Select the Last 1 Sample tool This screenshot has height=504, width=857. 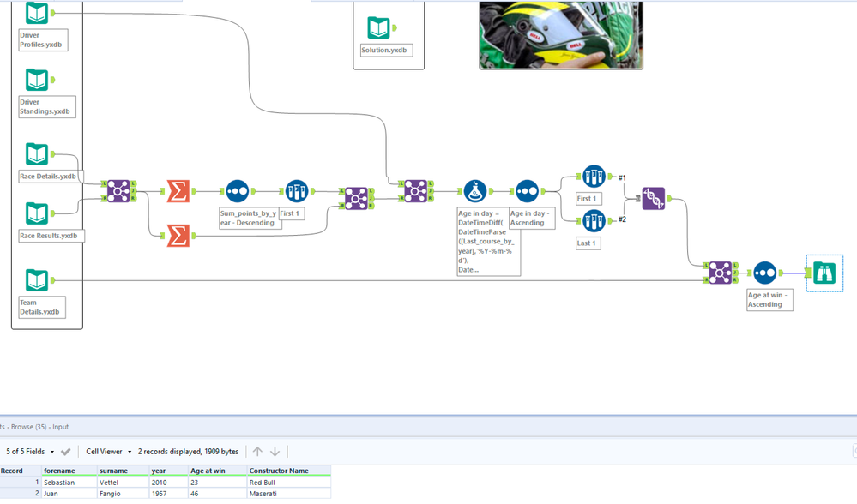tap(594, 220)
